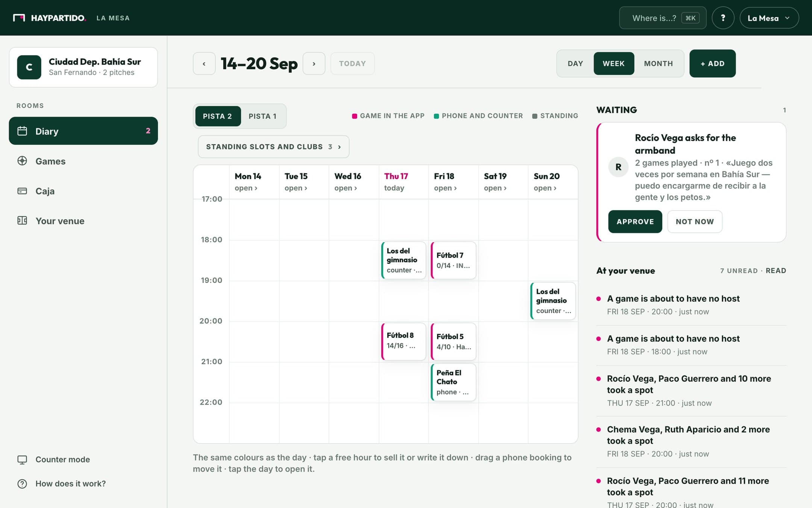Open the Chema Vega took a spot notification
The image size is (812, 508).
coord(691,442)
